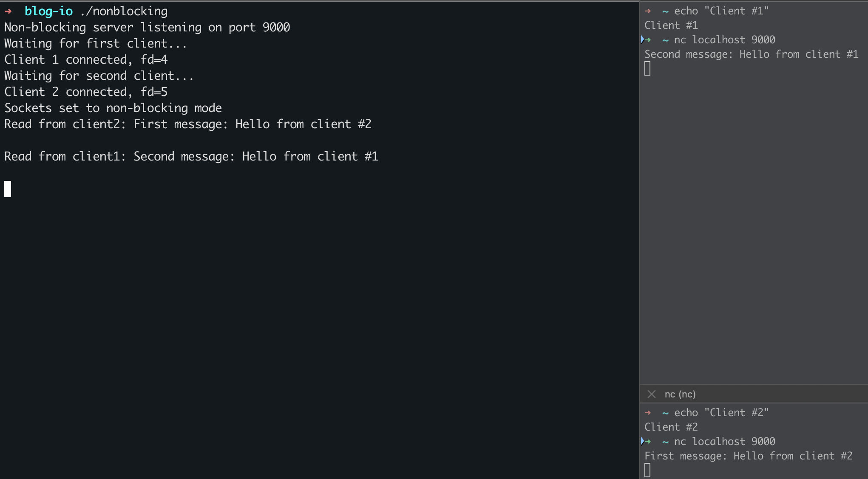
Task: Click the red prompt arrow before blog-io
Action: [x=8, y=11]
